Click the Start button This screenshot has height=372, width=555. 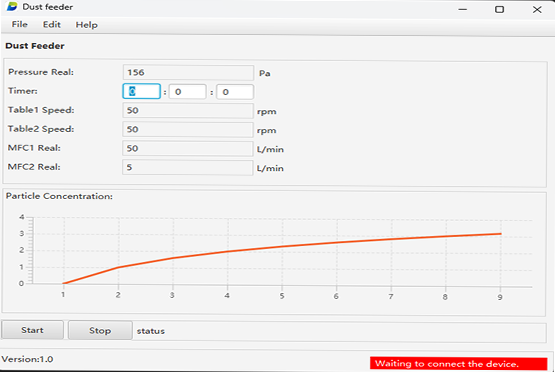pos(32,330)
